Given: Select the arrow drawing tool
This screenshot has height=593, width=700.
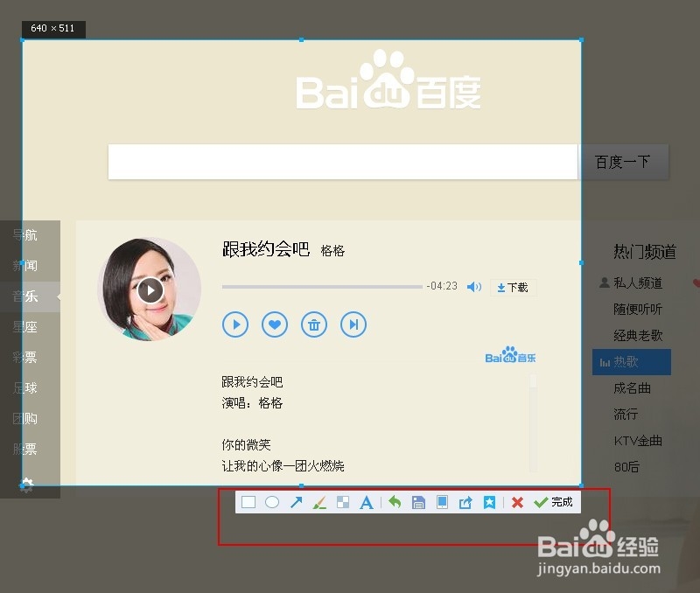Looking at the screenshot, I should coord(297,502).
